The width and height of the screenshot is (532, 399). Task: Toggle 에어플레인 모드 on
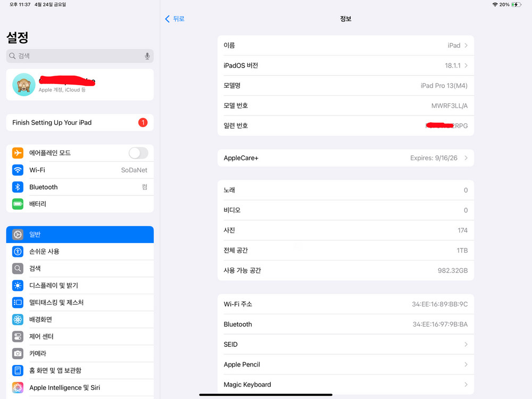138,153
